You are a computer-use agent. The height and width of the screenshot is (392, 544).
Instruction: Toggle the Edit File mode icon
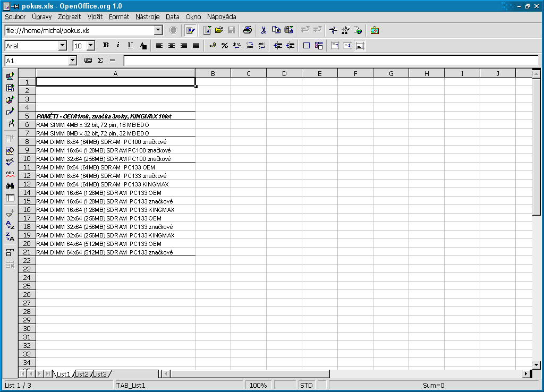(190, 30)
